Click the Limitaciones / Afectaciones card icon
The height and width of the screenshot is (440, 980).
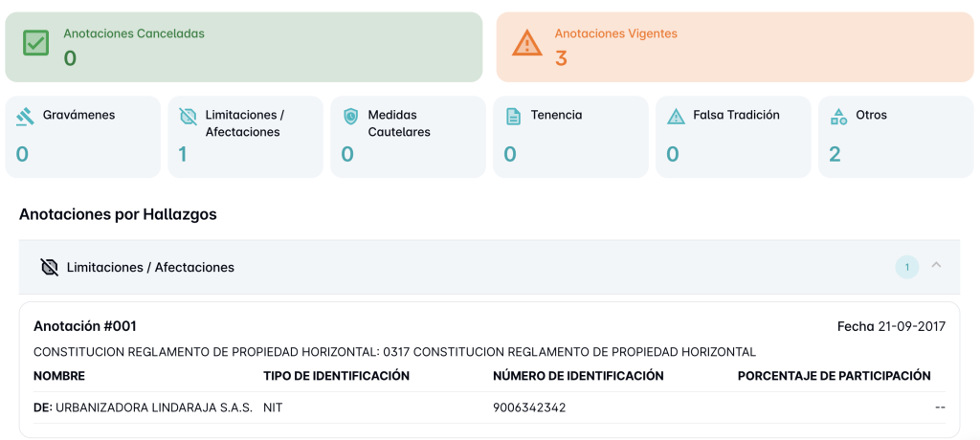tap(189, 117)
